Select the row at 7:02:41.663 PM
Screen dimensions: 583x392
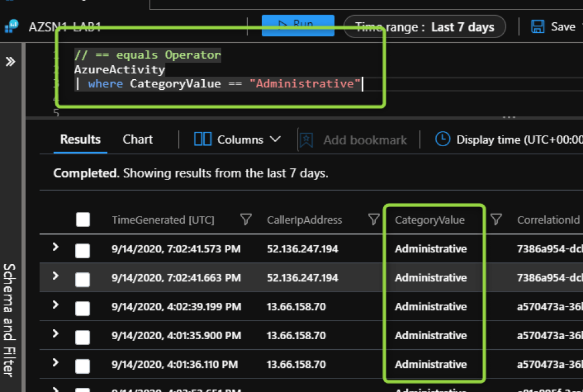(83, 279)
